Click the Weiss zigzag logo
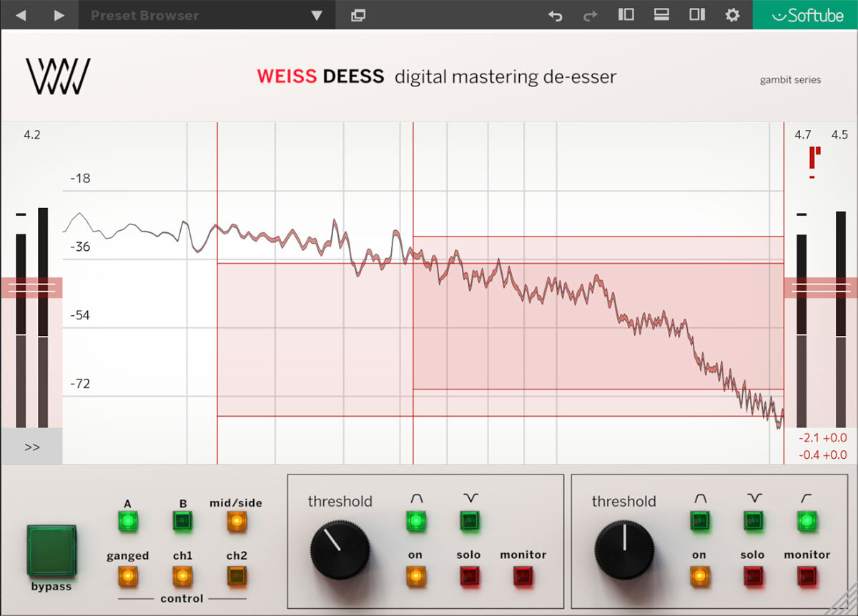Screen dimensions: 858x616 click(x=59, y=76)
